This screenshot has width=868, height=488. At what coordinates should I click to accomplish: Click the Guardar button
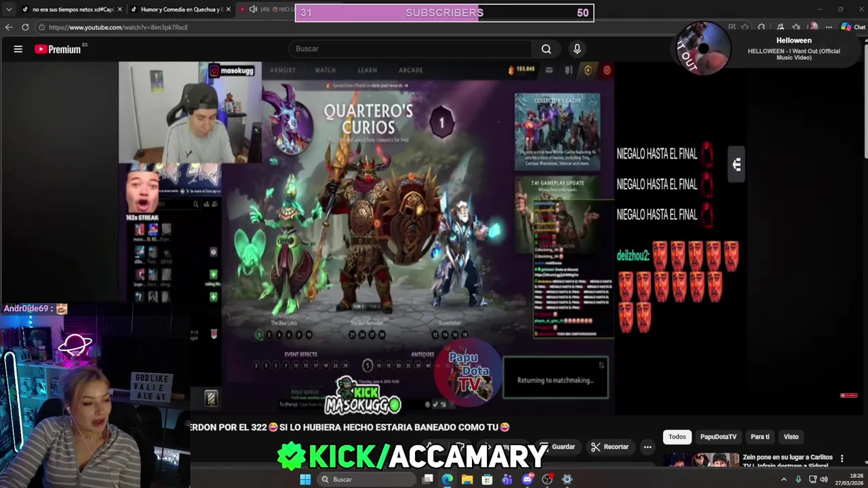[x=557, y=447]
